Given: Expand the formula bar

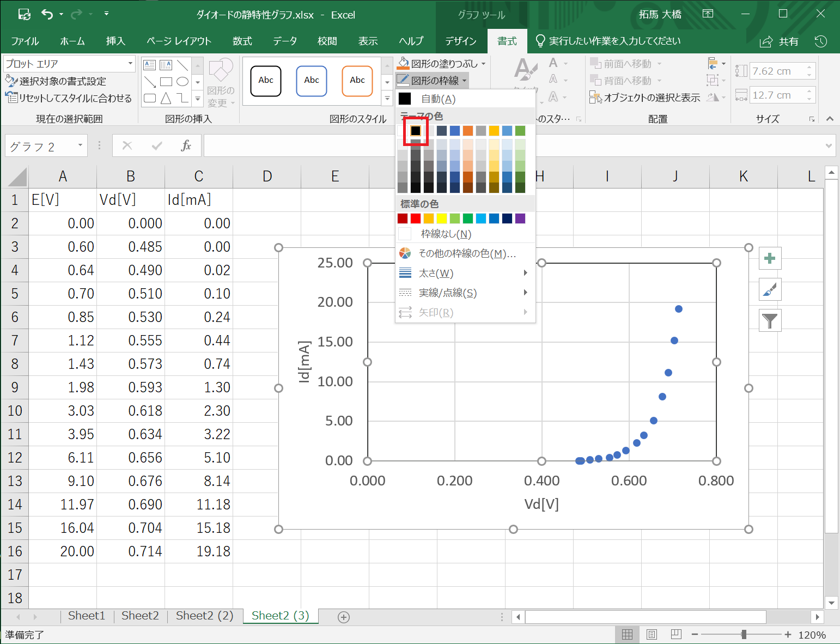Looking at the screenshot, I should [829, 145].
